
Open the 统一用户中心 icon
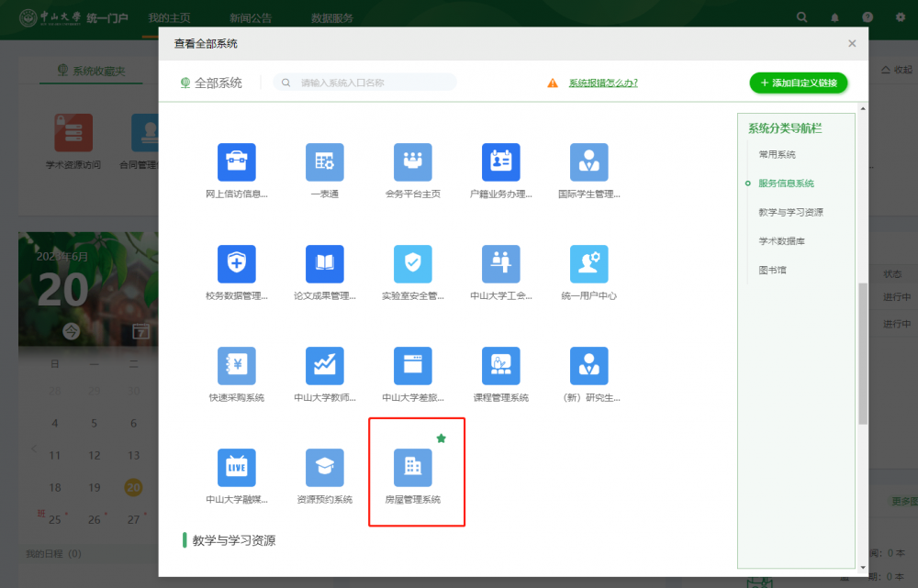[x=589, y=264]
